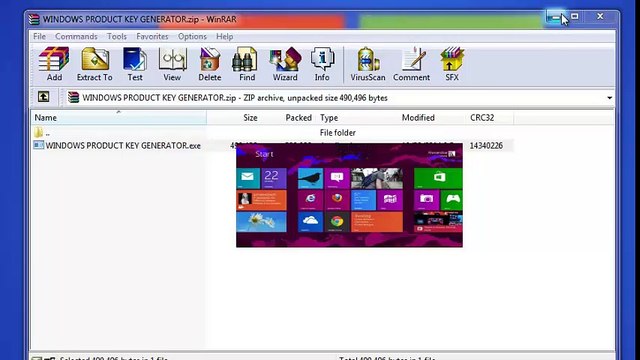
Task: Expand the archive path dropdown arrow
Action: click(609, 98)
